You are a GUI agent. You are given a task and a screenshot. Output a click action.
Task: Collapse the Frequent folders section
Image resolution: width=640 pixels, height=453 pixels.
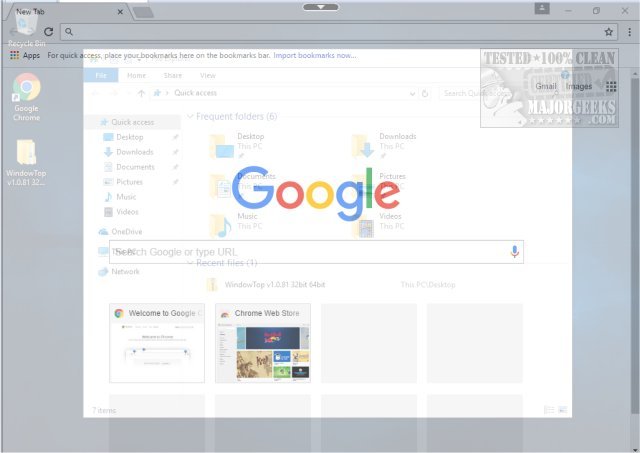click(x=190, y=116)
